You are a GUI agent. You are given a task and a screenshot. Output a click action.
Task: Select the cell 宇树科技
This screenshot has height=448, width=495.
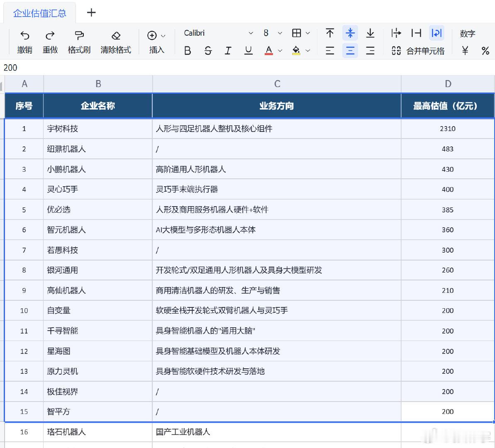pos(98,129)
